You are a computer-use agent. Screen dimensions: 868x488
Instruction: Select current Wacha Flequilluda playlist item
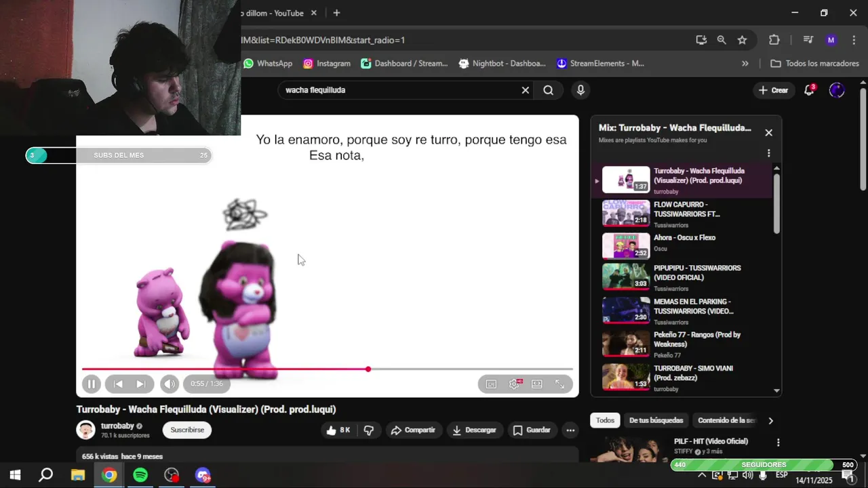pos(682,180)
